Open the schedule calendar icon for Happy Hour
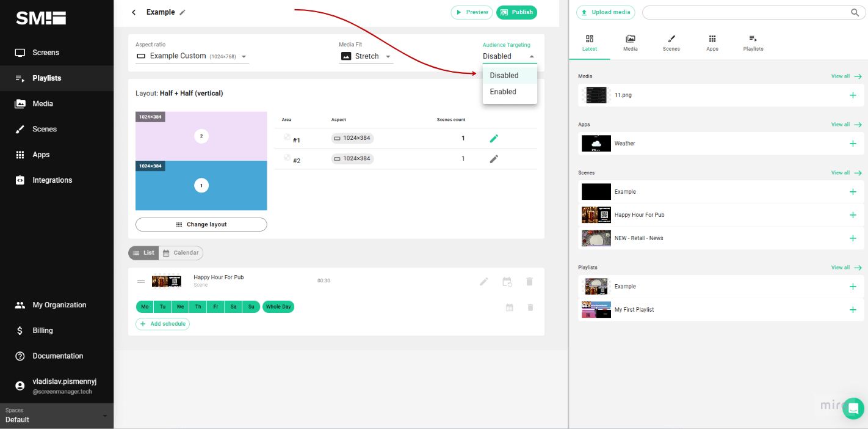Screen dimensions: 868x429 [x=507, y=282]
